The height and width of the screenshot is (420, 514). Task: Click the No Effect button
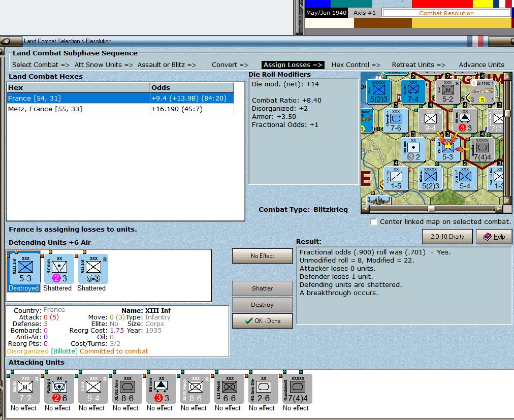click(x=262, y=256)
